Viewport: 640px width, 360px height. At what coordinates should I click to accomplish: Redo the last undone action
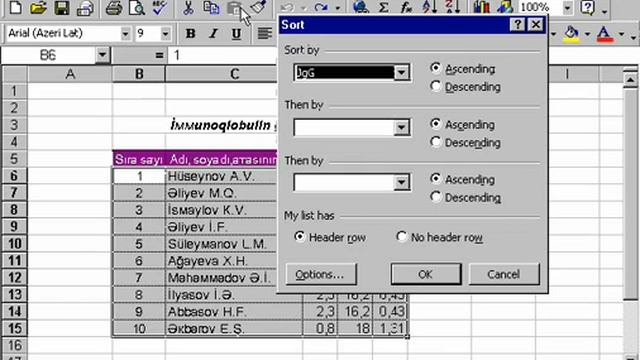pos(322,7)
